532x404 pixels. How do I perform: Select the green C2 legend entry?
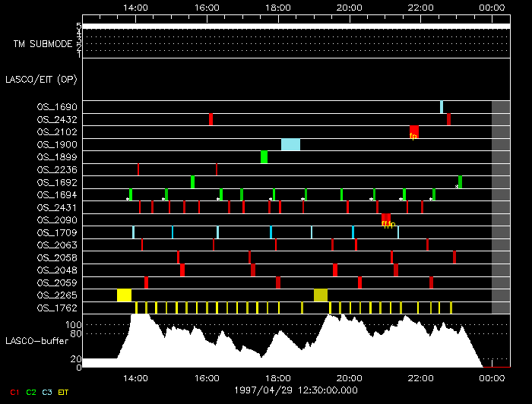(x=31, y=392)
